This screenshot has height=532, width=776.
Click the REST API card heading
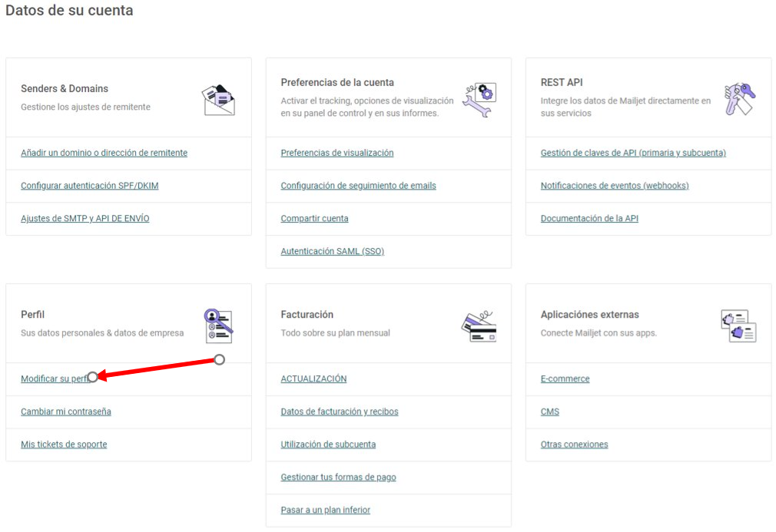562,83
